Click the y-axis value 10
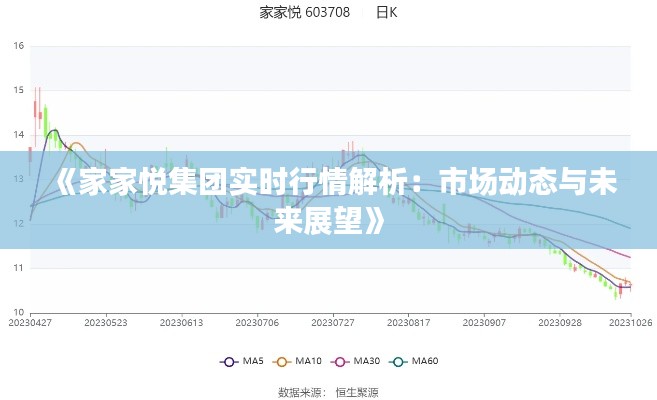The height and width of the screenshot is (400, 657). click(x=19, y=312)
